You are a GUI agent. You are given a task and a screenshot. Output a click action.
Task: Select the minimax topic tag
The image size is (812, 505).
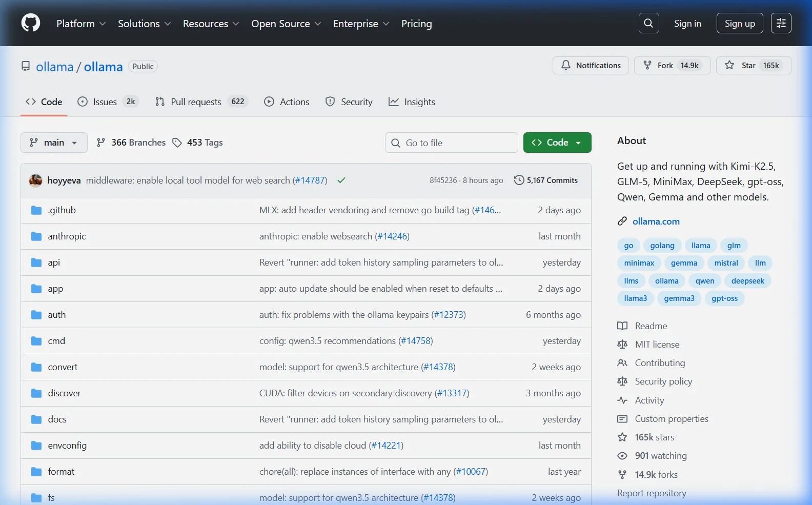coord(639,262)
